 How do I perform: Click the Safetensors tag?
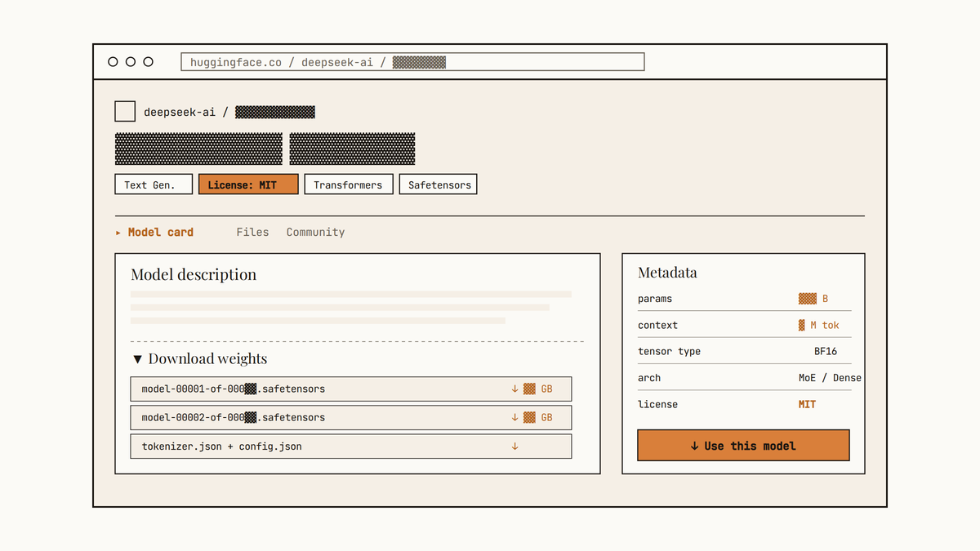coord(439,184)
